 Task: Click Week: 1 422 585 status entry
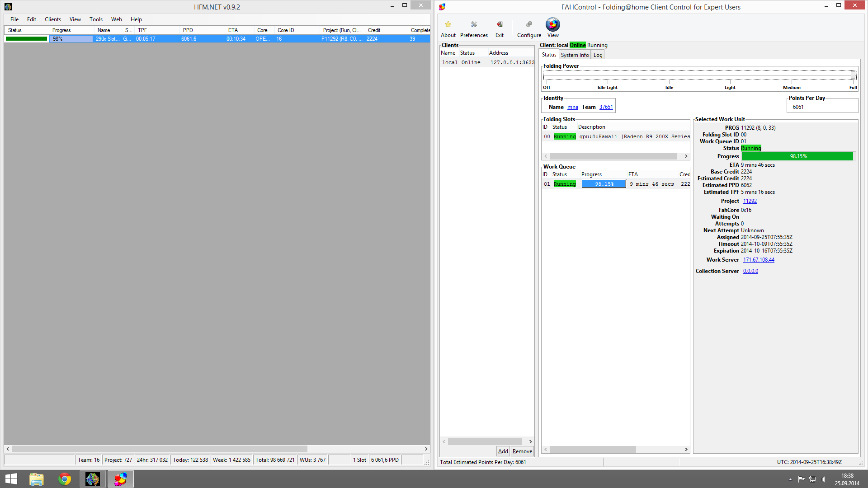[x=231, y=460]
